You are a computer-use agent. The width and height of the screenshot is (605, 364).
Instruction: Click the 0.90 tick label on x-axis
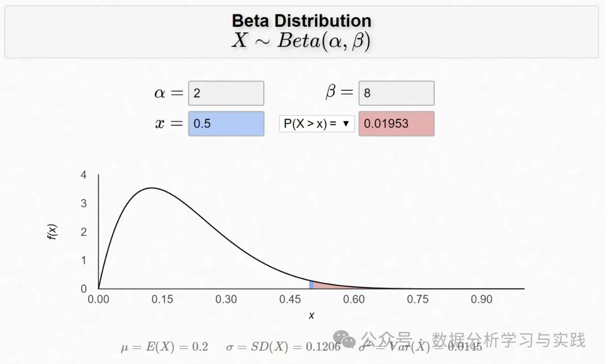coord(482,300)
